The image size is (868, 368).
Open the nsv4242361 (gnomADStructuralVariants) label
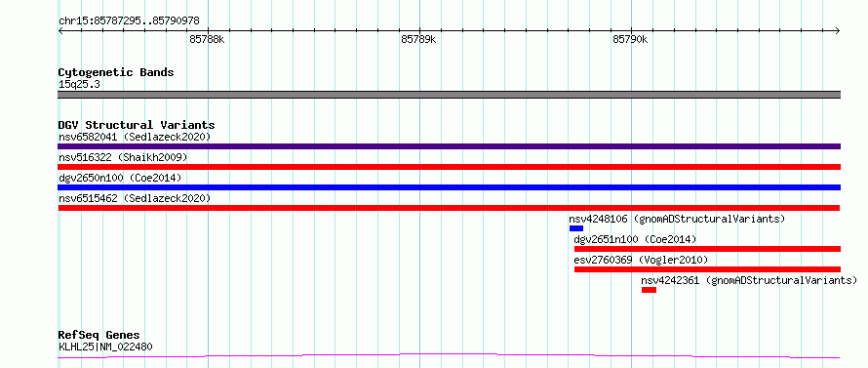point(749,280)
